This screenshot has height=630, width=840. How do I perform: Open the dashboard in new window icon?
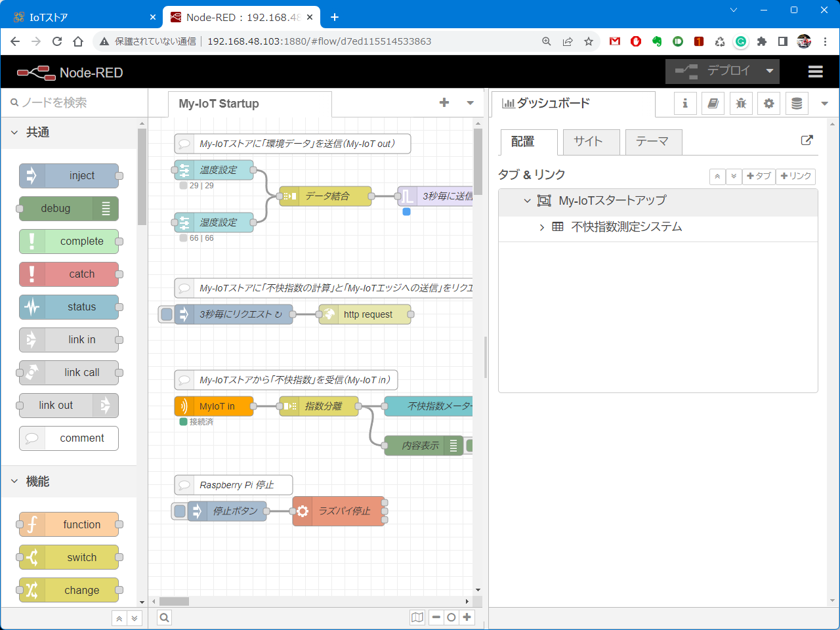click(x=807, y=140)
